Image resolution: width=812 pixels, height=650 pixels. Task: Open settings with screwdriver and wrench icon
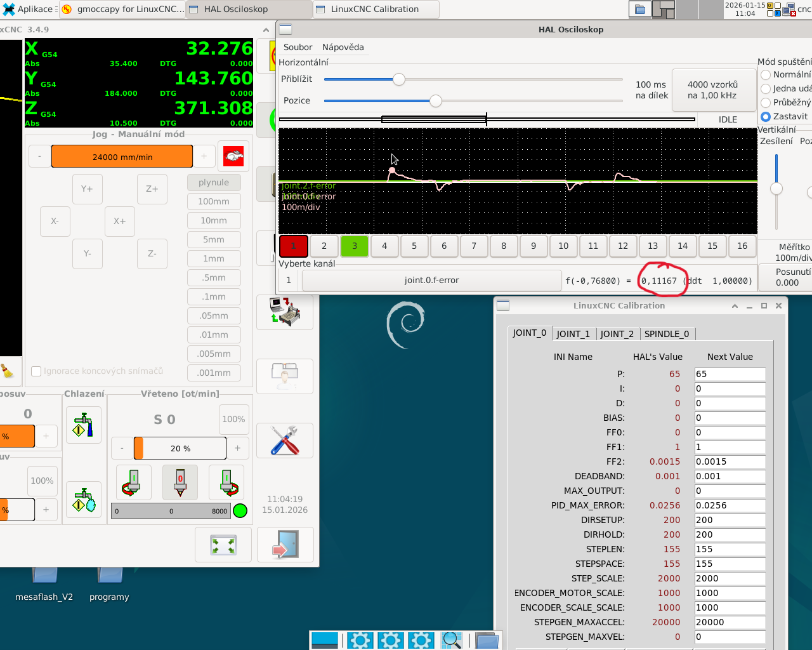[285, 440]
